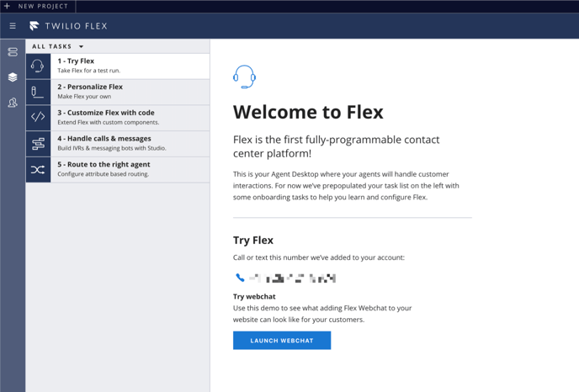Click the blurred phone number
The image size is (579, 392).
[x=293, y=278]
